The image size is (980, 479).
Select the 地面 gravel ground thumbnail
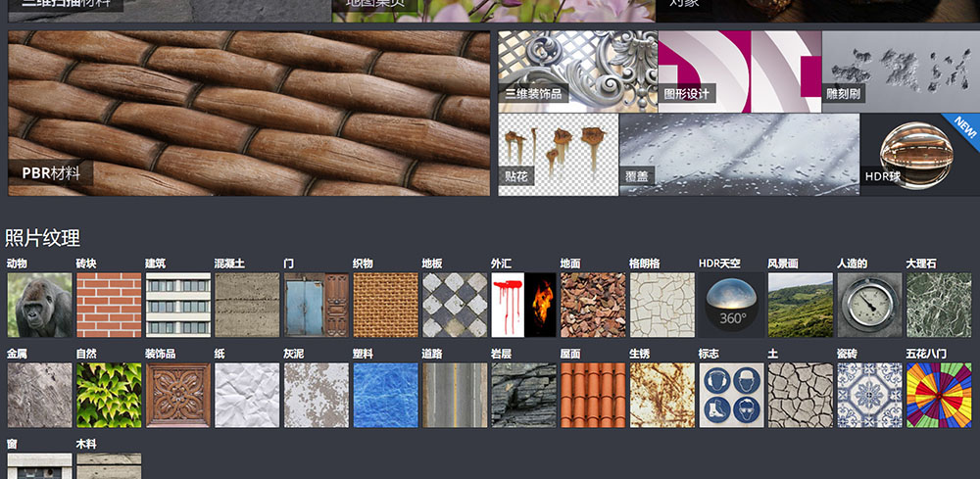click(593, 305)
